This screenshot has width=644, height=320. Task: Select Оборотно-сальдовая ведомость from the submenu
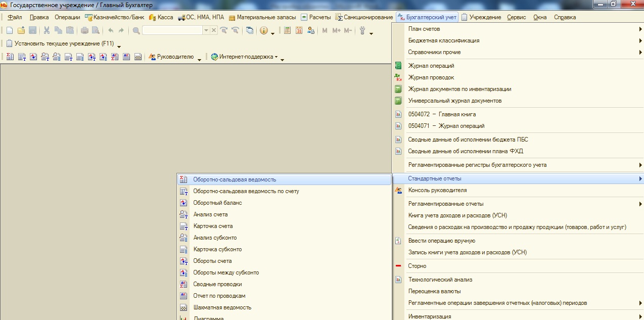(x=235, y=179)
